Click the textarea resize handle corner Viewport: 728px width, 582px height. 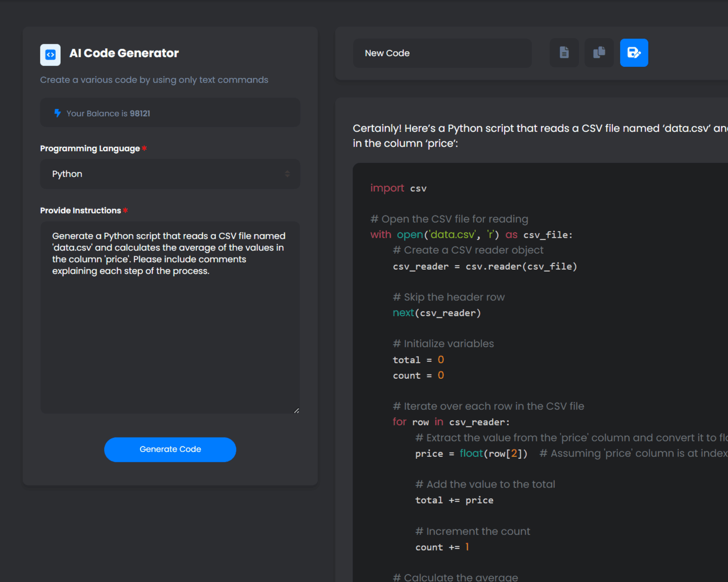point(296,410)
